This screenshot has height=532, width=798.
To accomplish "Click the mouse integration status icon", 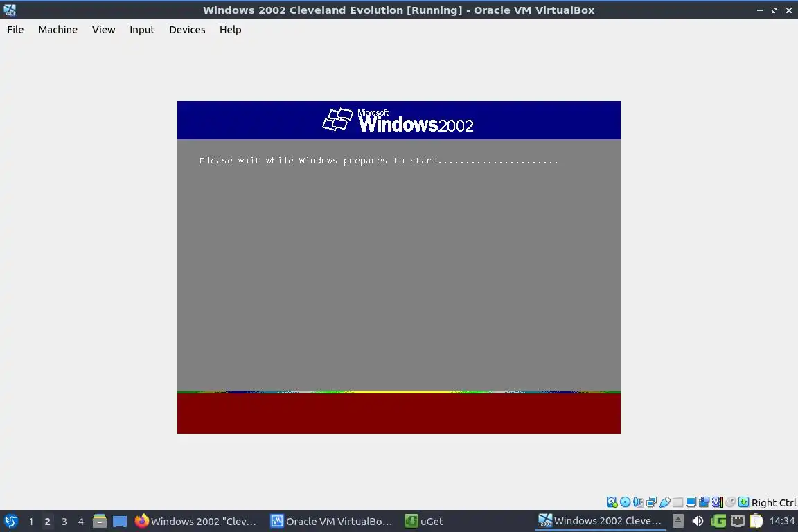I will [x=730, y=502].
